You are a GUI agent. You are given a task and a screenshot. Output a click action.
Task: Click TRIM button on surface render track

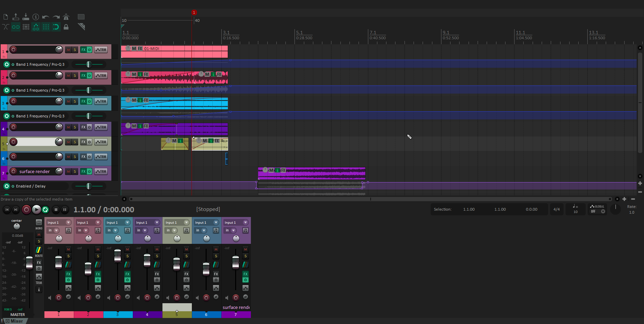click(101, 171)
